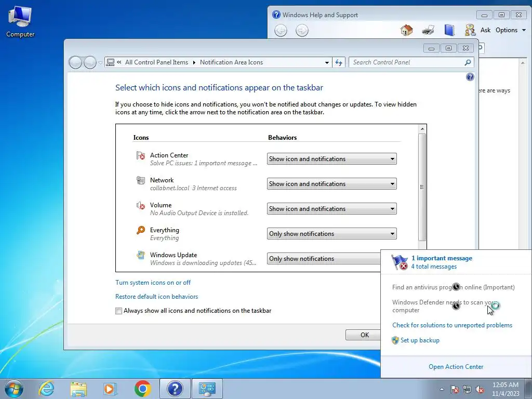Click Find an antivirus program online message

[453, 287]
